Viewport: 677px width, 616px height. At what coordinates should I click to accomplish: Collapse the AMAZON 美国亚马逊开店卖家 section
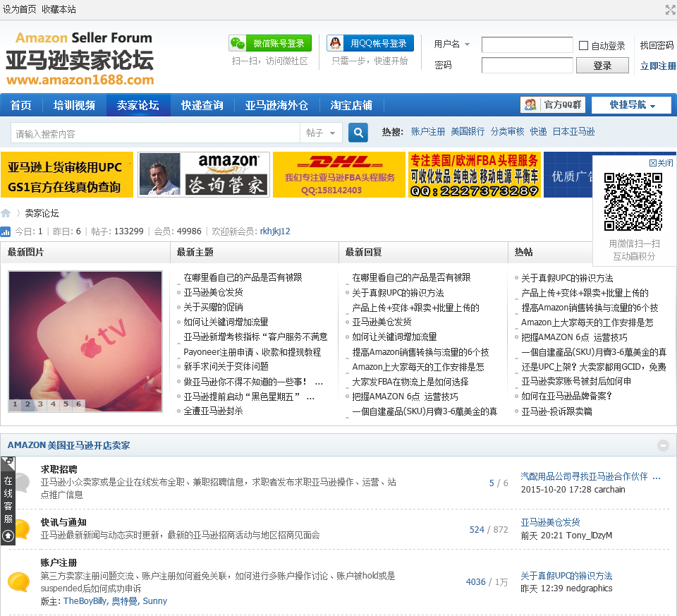(663, 445)
